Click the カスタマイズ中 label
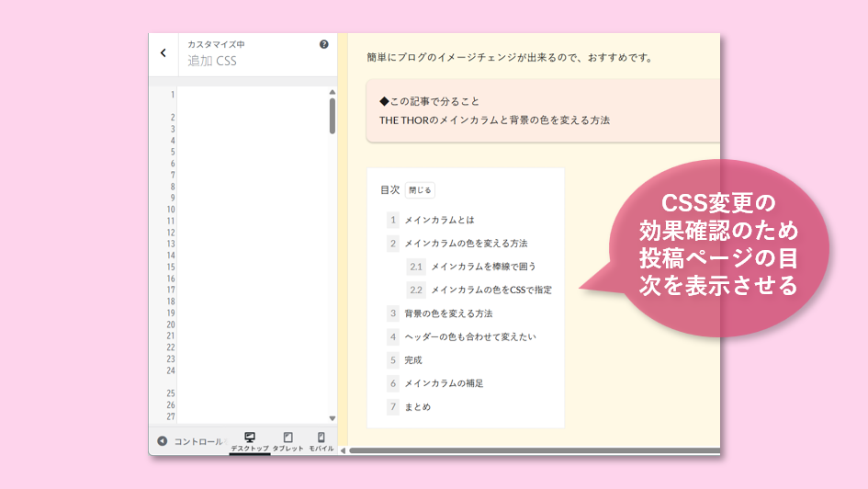The height and width of the screenshot is (489, 868). point(216,44)
